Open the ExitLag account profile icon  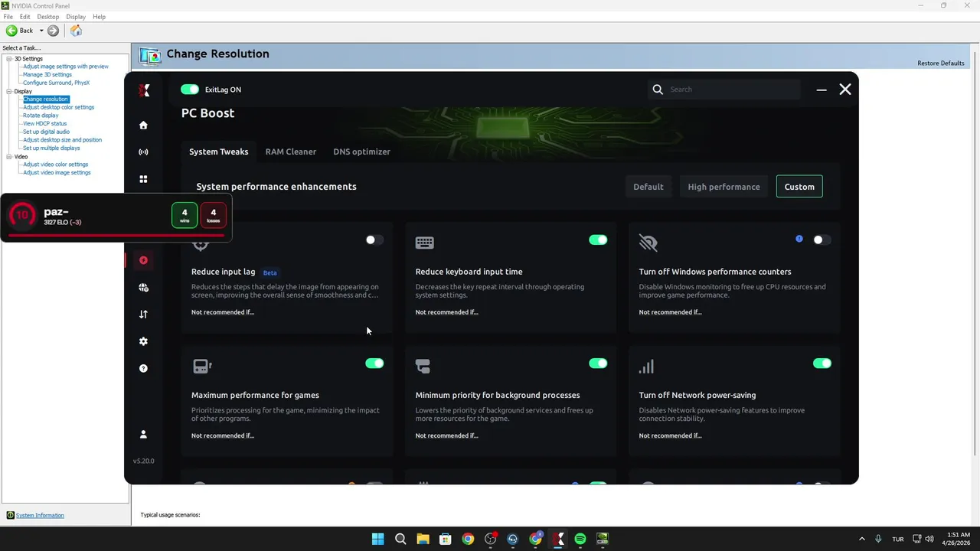(143, 434)
